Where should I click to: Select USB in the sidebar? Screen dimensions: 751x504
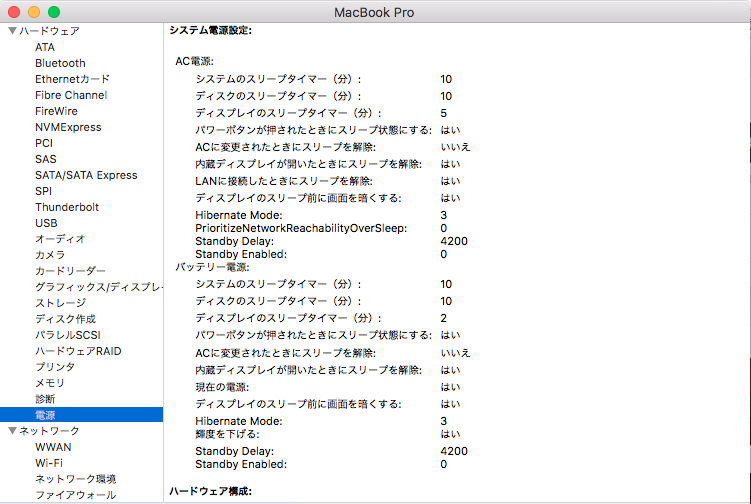[x=46, y=223]
